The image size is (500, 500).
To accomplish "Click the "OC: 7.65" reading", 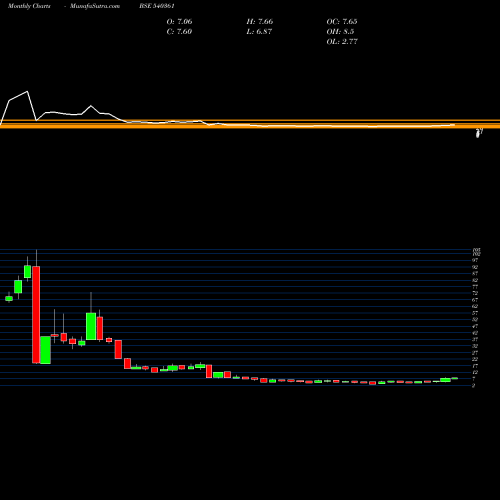I will click(x=342, y=22).
